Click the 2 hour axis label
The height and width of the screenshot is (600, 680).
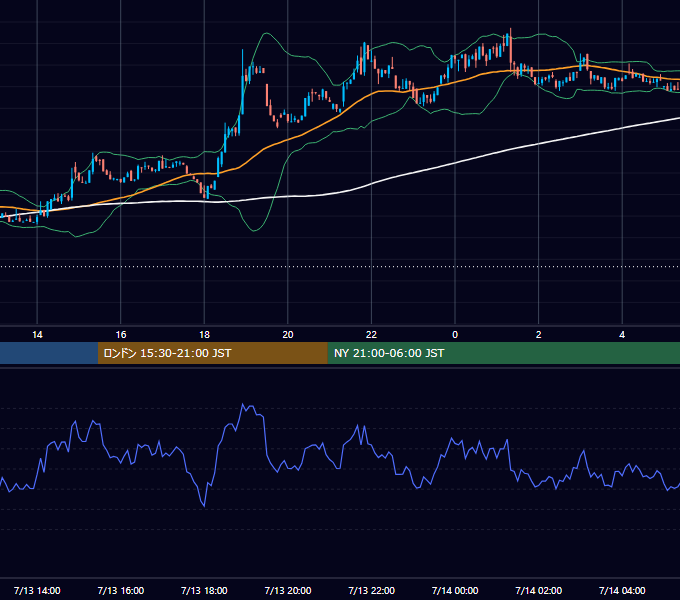coord(539,335)
